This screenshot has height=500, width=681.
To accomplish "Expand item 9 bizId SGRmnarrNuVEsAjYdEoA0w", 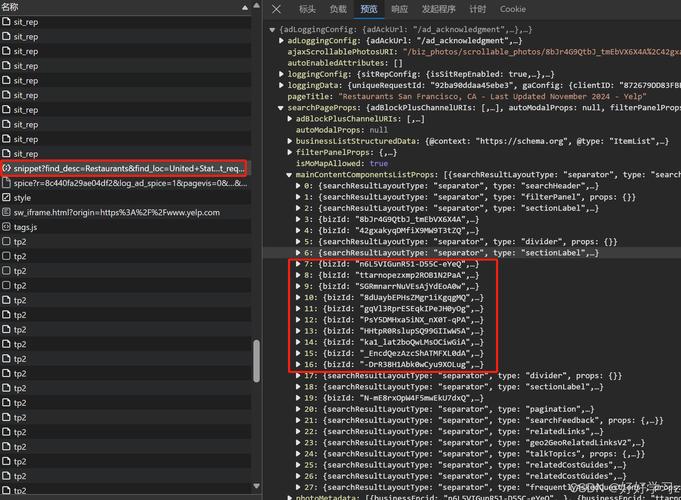I will coord(298,286).
